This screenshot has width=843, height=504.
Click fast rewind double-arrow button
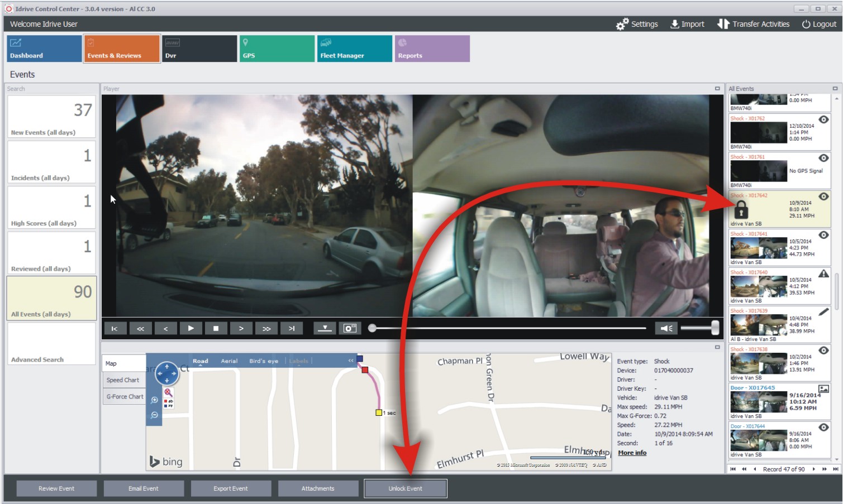(140, 328)
